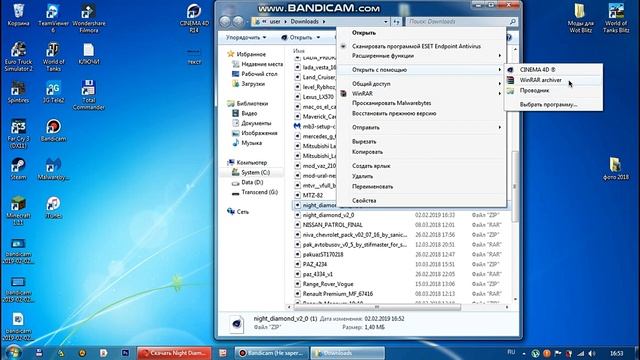Open Steam desktop shortcut
The width and height of the screenshot is (640, 360).
(18, 169)
